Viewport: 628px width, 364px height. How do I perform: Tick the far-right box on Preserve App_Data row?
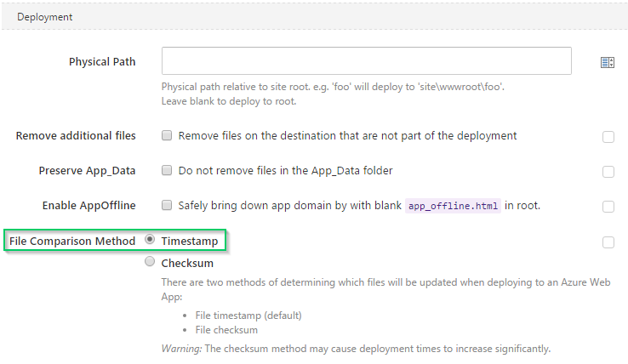[x=608, y=172]
